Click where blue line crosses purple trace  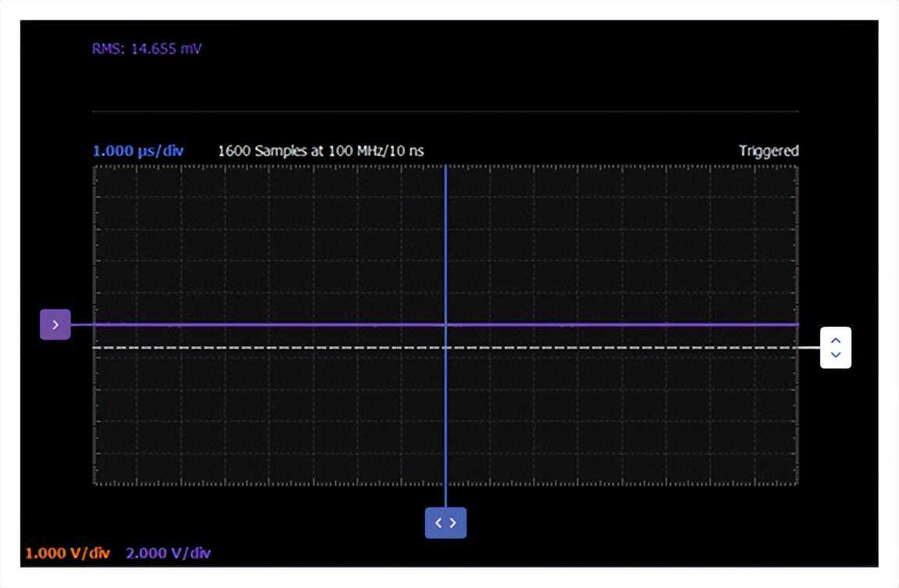click(446, 324)
